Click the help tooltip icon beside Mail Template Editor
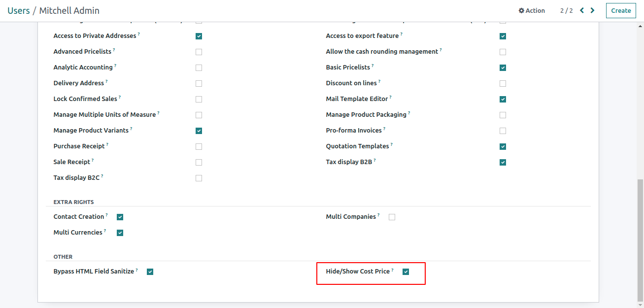644x308 pixels. (x=391, y=97)
